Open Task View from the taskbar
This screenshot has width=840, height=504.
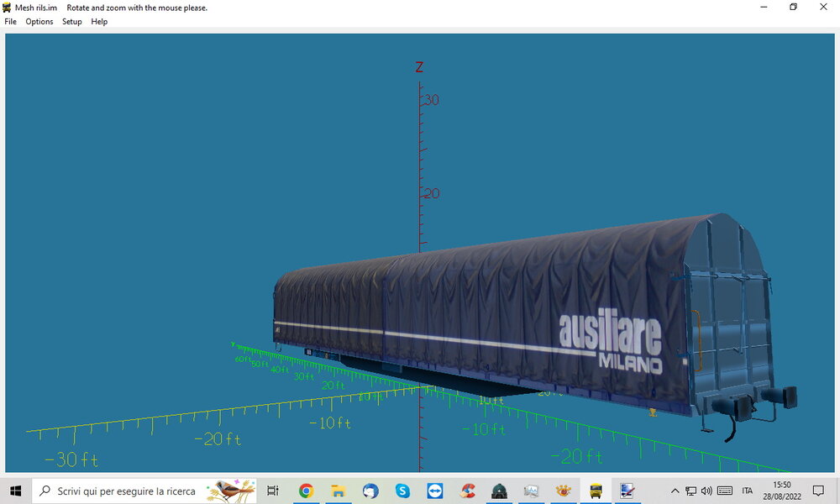click(273, 491)
